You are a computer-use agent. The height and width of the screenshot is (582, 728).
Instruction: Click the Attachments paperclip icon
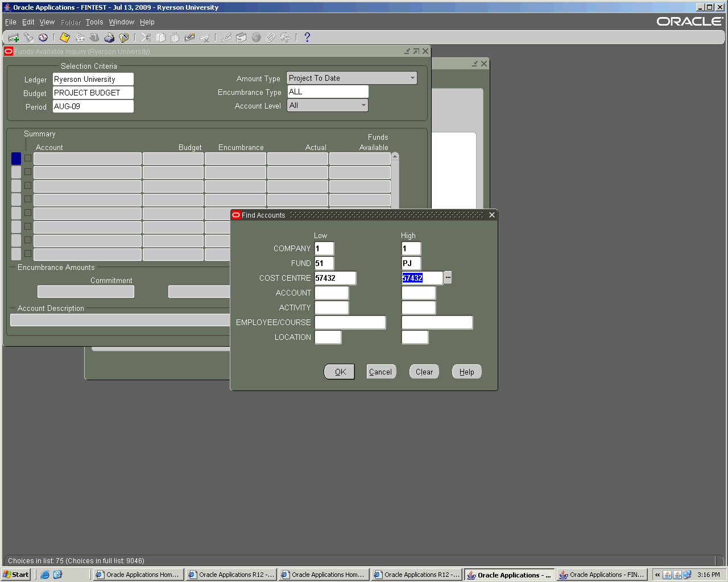click(270, 38)
